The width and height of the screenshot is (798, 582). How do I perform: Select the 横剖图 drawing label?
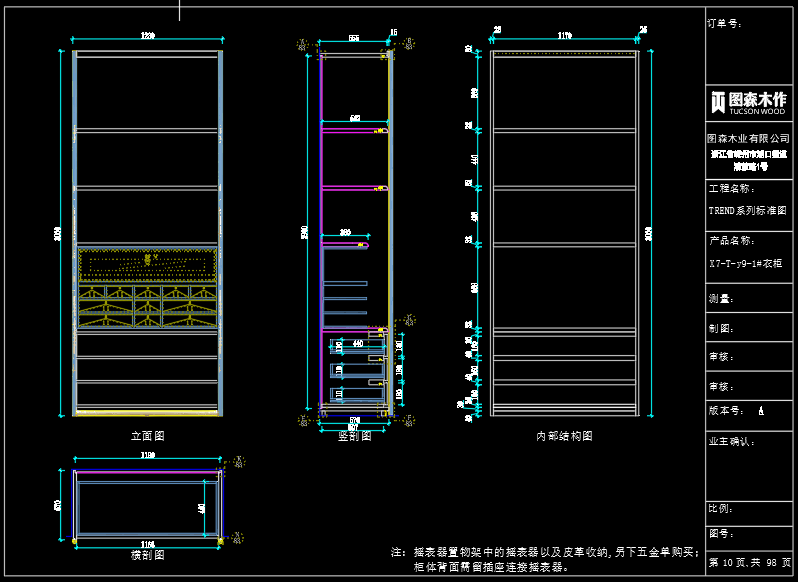(x=148, y=555)
